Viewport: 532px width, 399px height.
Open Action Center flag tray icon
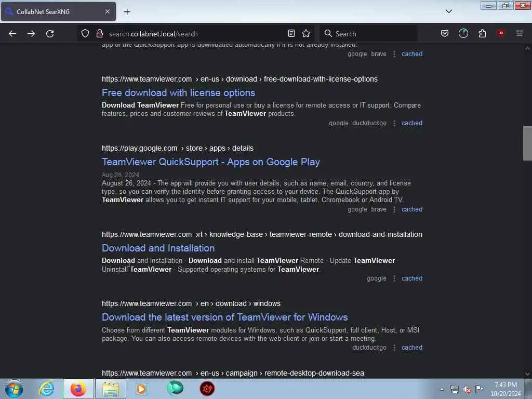pos(479,389)
